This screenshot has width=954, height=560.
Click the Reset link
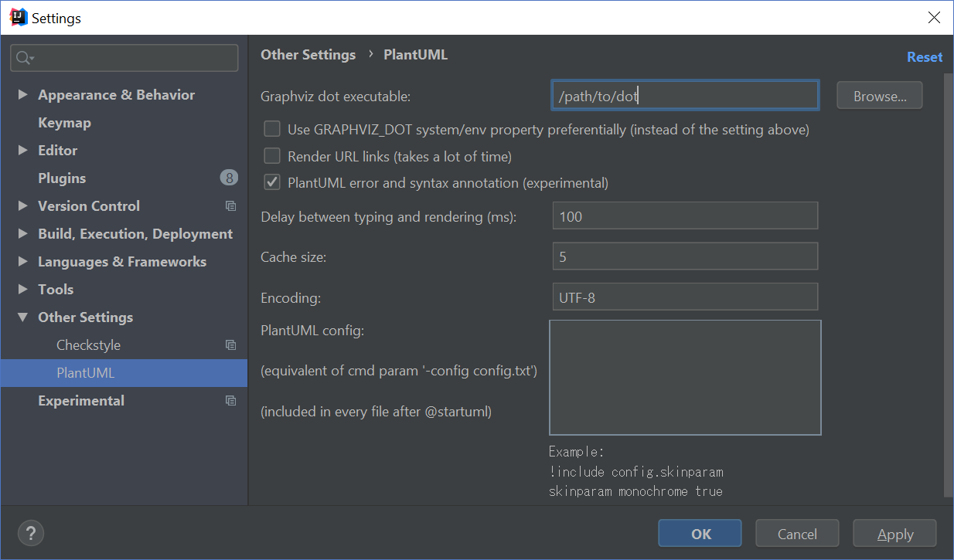pyautogui.click(x=924, y=57)
